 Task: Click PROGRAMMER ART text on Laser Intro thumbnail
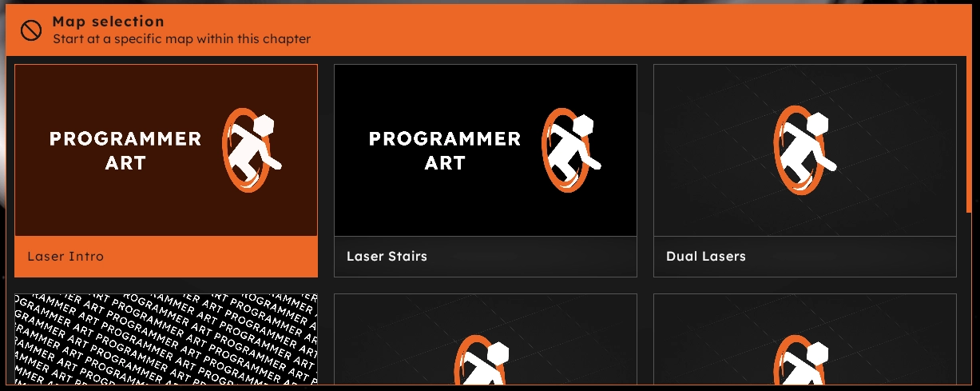(x=125, y=150)
